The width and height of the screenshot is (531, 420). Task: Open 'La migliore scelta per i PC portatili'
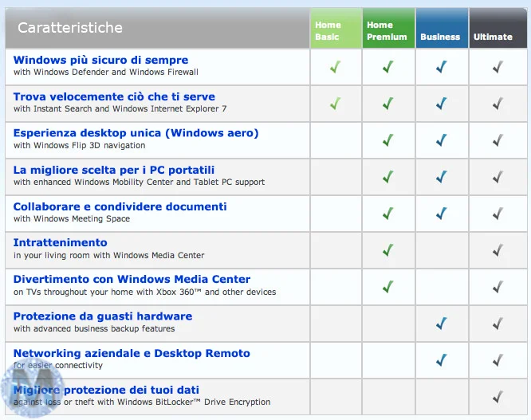(x=114, y=170)
